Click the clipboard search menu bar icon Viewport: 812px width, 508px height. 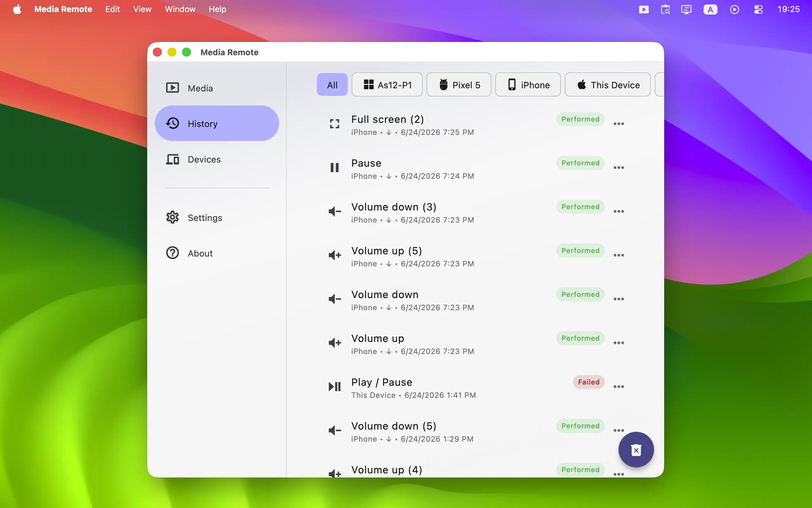click(x=665, y=10)
